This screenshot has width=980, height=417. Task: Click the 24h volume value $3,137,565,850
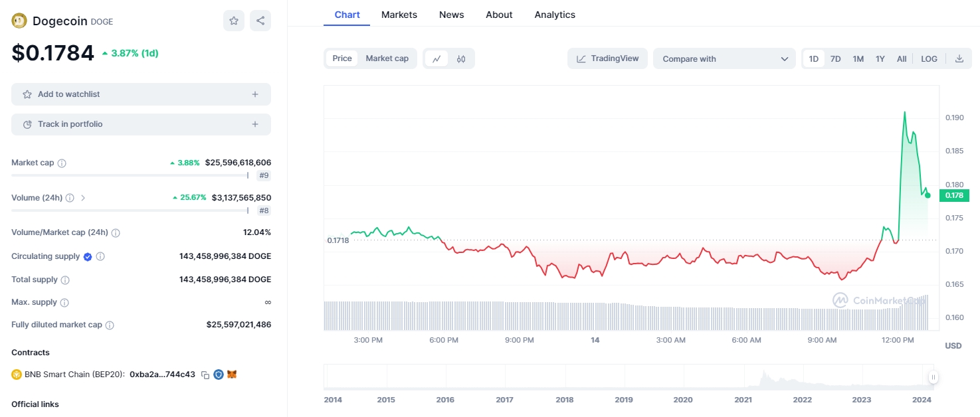click(241, 198)
